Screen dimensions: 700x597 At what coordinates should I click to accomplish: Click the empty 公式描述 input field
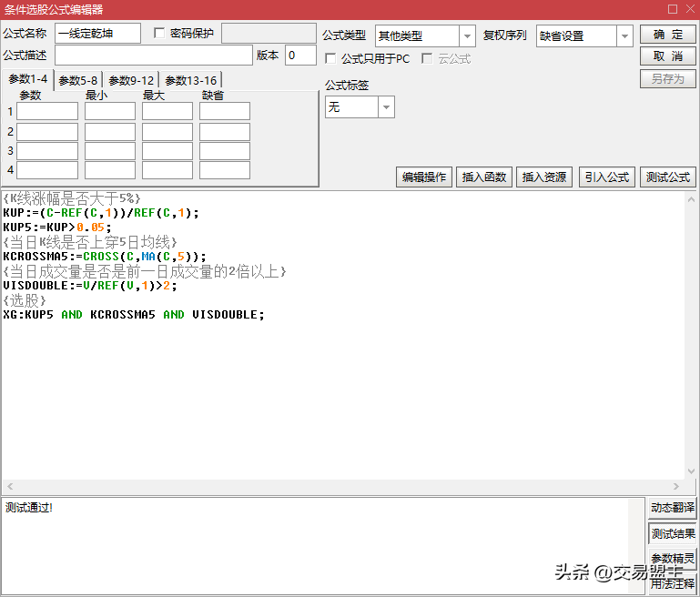[154, 56]
